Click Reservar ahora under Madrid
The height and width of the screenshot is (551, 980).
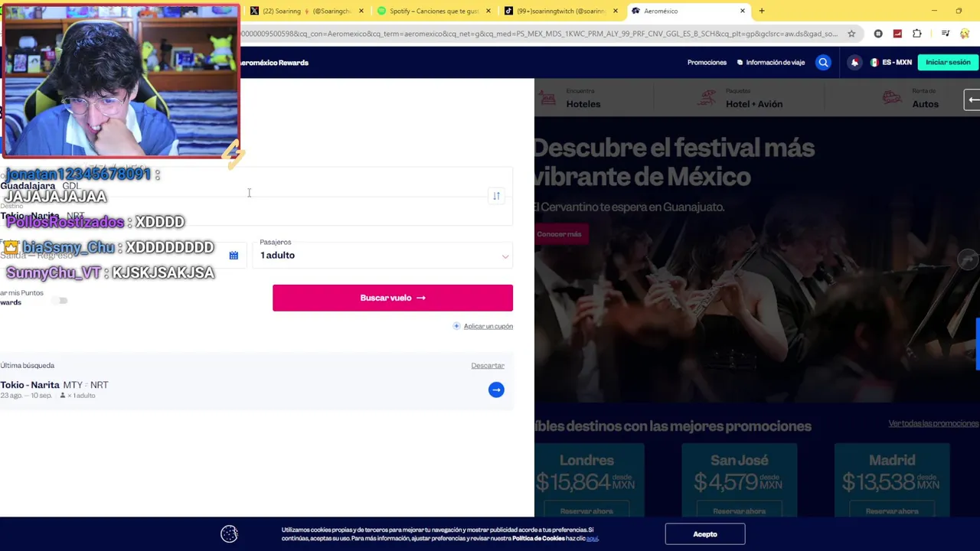point(892,510)
